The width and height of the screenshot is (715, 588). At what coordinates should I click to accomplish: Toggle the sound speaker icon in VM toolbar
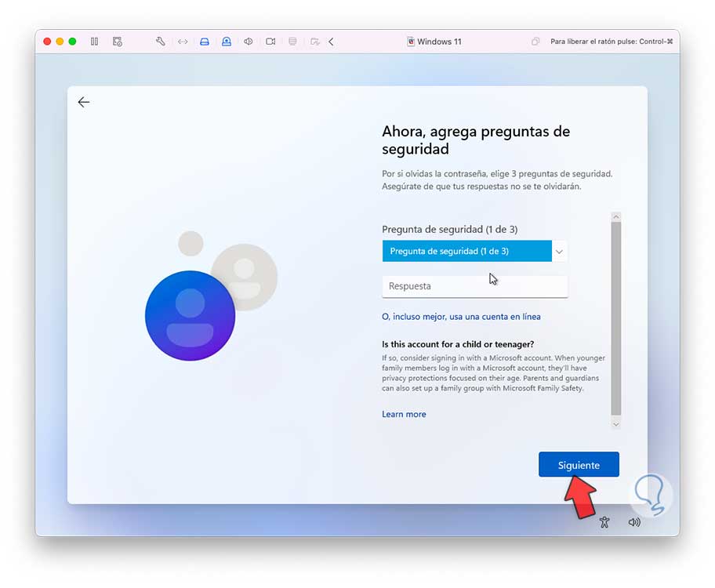(x=248, y=42)
